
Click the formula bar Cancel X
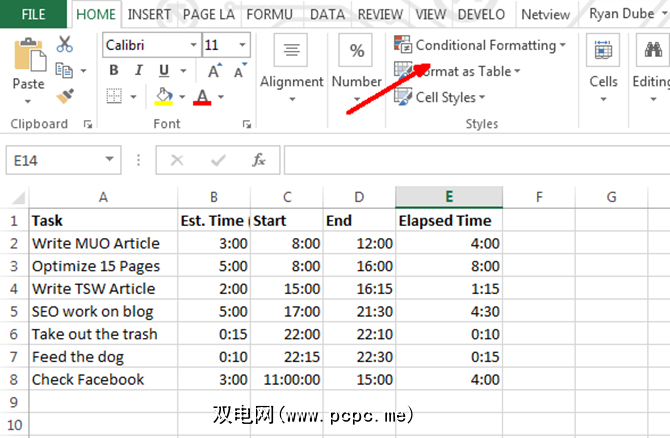tap(177, 160)
